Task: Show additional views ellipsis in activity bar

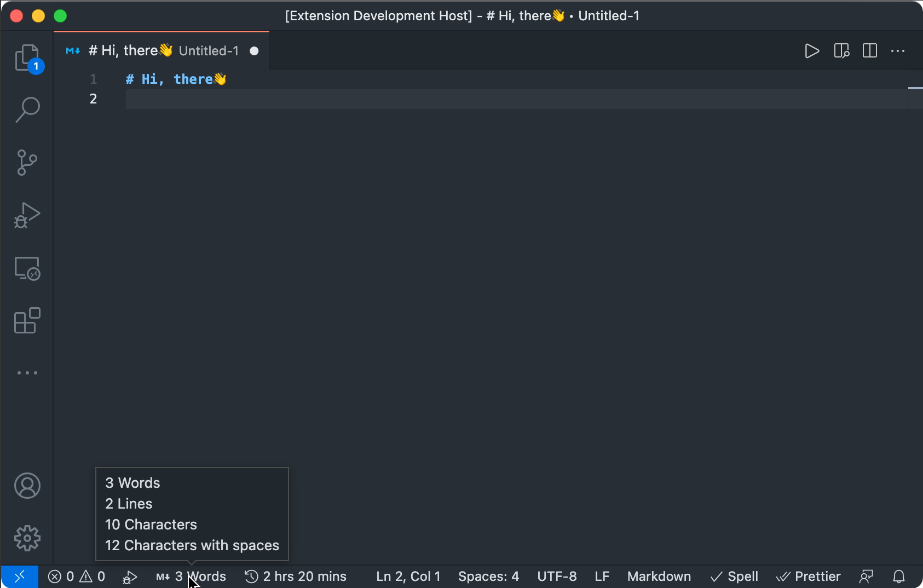Action: 27,373
